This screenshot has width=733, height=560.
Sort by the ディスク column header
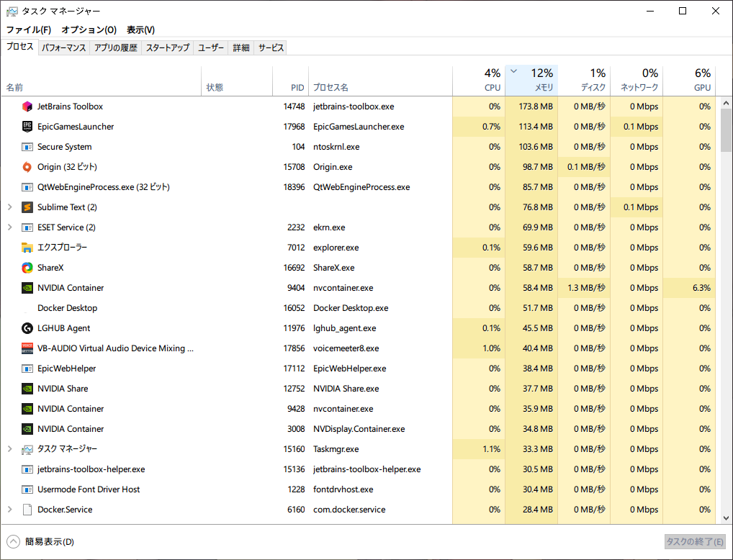tap(585, 81)
